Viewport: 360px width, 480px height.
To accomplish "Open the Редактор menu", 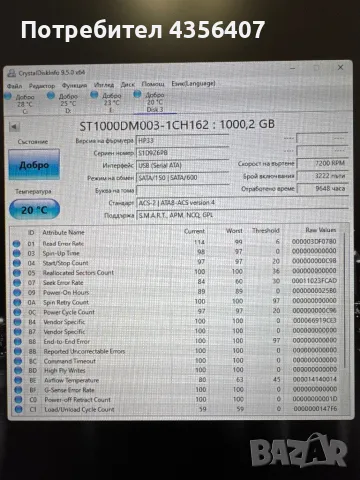I will click(42, 86).
